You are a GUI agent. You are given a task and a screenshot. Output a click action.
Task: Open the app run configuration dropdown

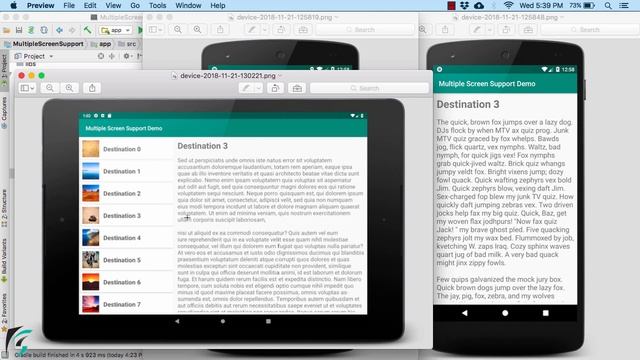[116, 30]
